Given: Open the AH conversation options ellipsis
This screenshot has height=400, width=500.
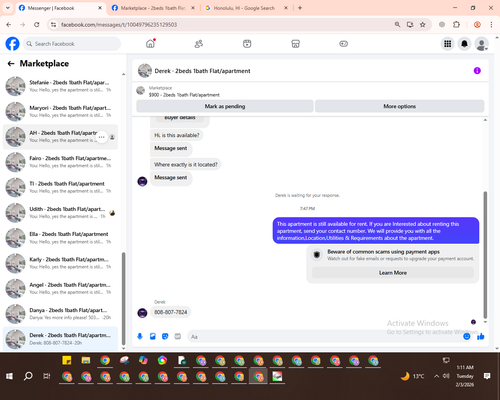Looking at the screenshot, I should [102, 137].
